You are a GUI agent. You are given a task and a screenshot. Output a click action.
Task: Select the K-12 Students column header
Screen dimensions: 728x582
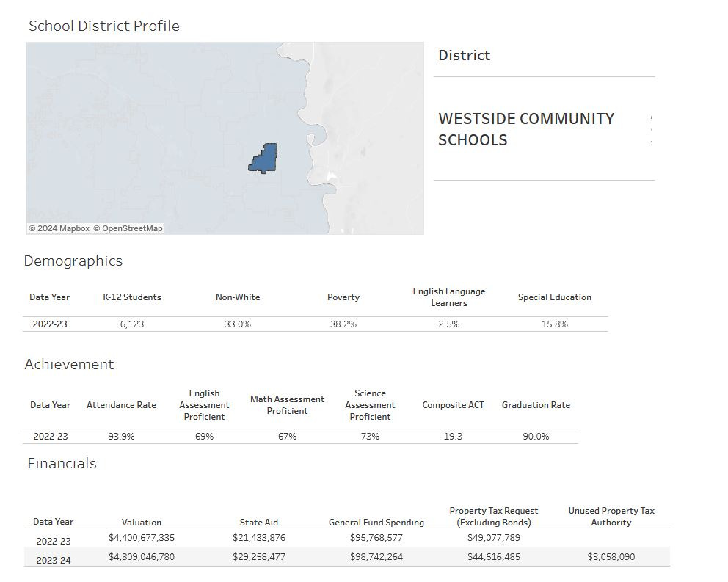132,297
